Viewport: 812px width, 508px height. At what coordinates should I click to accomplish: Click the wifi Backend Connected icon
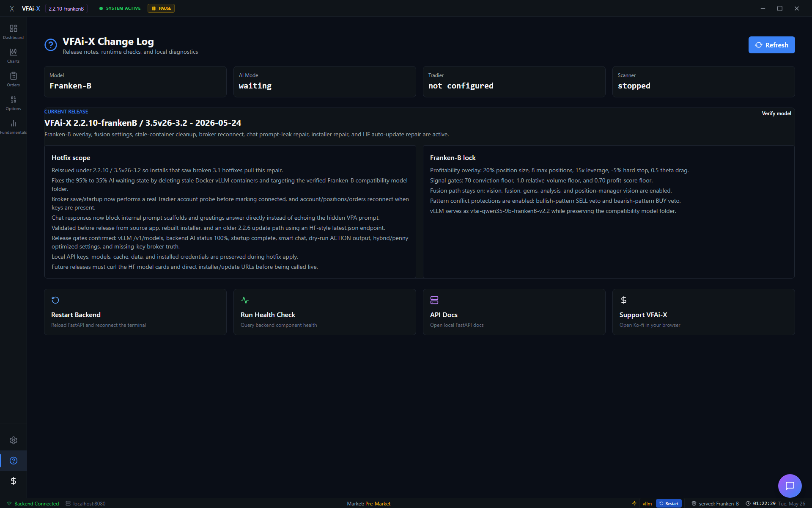[9, 503]
